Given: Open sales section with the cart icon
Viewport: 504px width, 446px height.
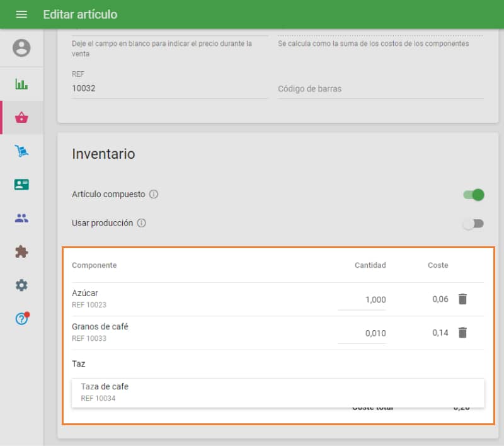Looking at the screenshot, I should click(x=21, y=150).
